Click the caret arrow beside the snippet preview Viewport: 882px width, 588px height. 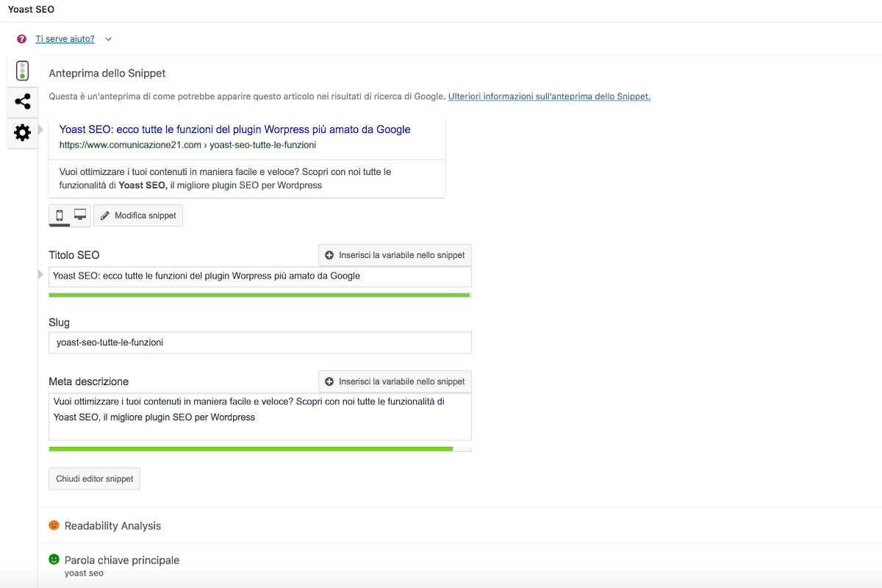tap(41, 129)
